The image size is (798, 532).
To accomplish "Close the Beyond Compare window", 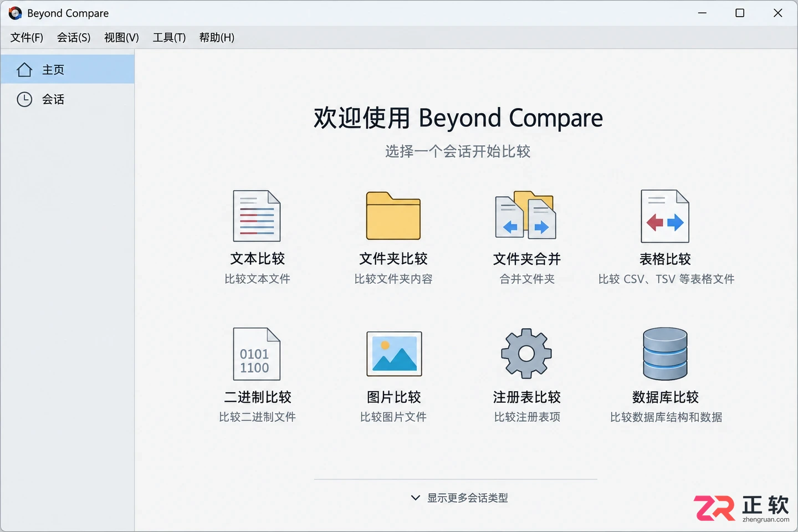I will [x=778, y=13].
